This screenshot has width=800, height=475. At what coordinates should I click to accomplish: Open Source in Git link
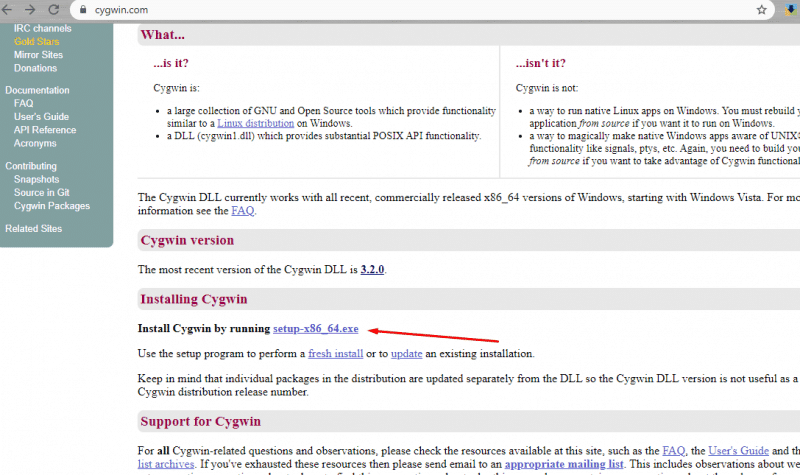(41, 192)
